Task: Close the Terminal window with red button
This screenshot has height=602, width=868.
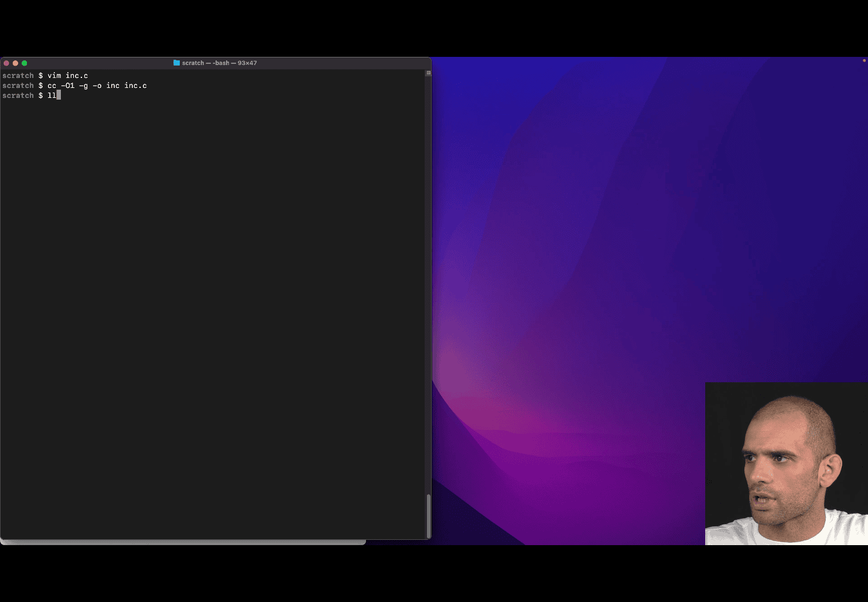Action: pyautogui.click(x=6, y=63)
